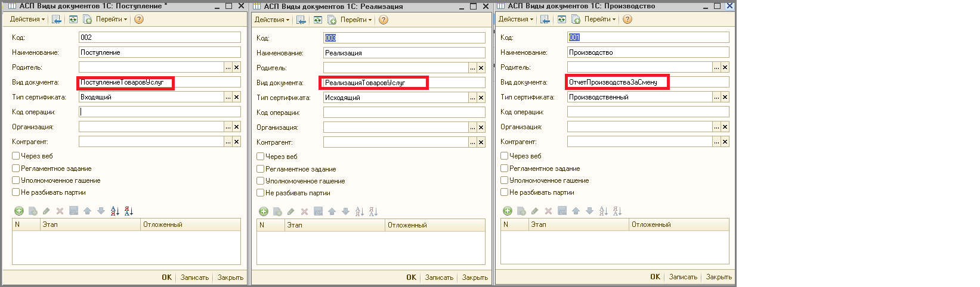Open the Действия menu in Поступление window

pos(27,19)
